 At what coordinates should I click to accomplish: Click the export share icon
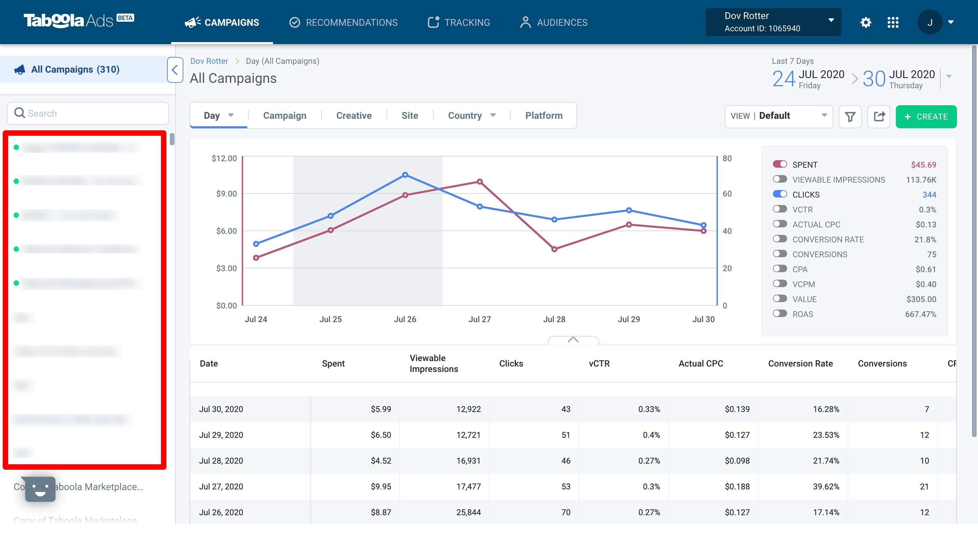[x=879, y=116]
